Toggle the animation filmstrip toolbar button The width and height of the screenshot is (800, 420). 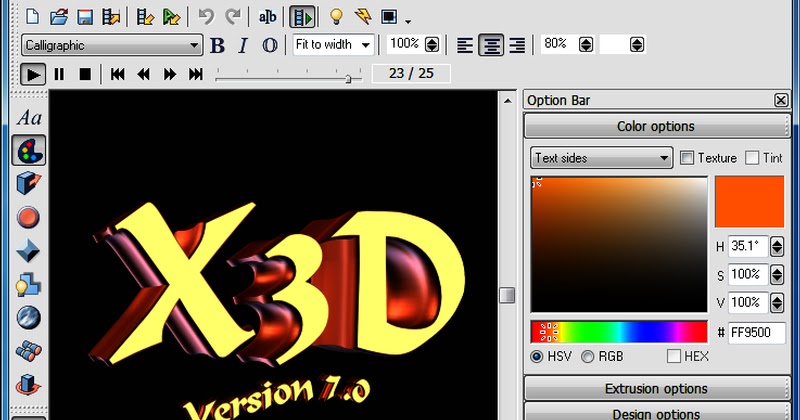[302, 17]
